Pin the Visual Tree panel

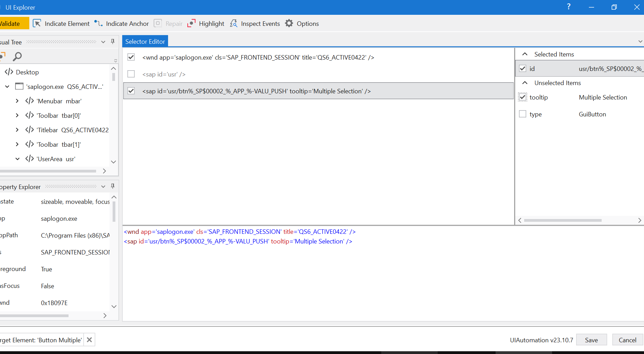(112, 41)
